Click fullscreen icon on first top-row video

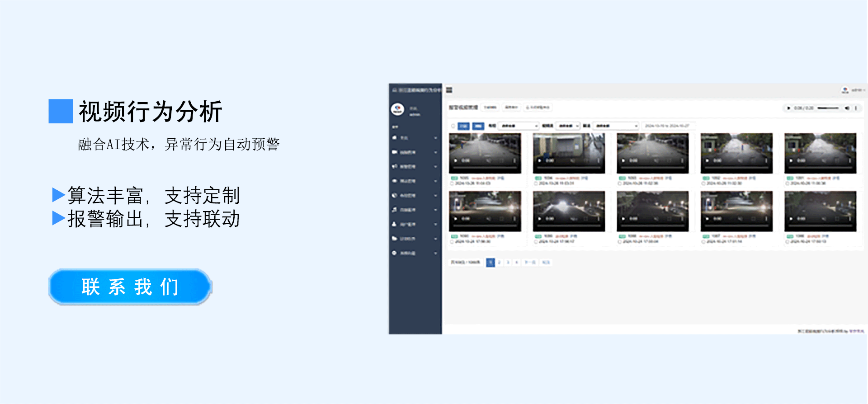tap(501, 160)
